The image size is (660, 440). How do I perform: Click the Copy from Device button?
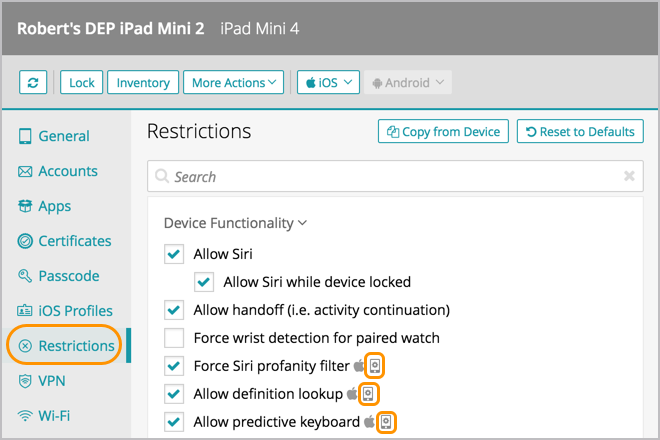point(443,131)
